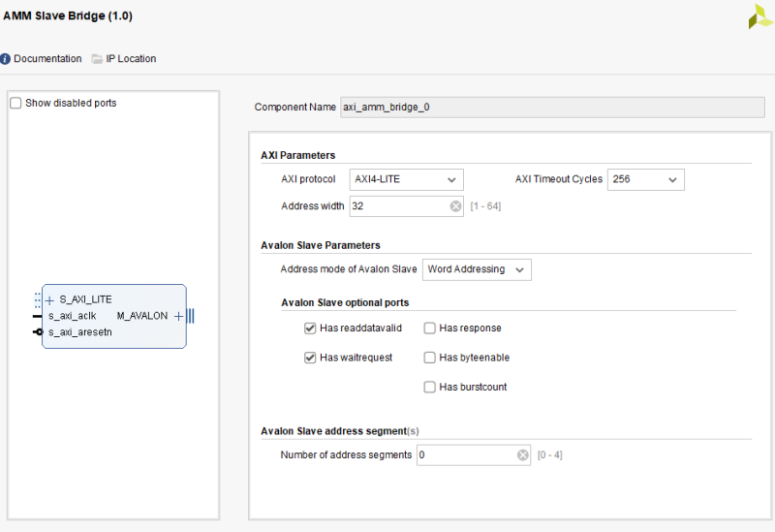Viewport: 775px width, 532px height.
Task: Uncheck Has waitrequest option
Action: point(310,358)
